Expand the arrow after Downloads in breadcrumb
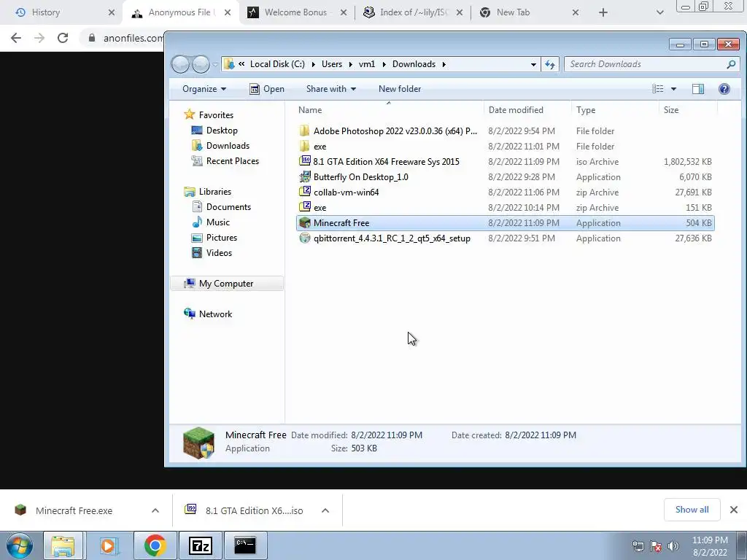747x560 pixels. (x=444, y=64)
